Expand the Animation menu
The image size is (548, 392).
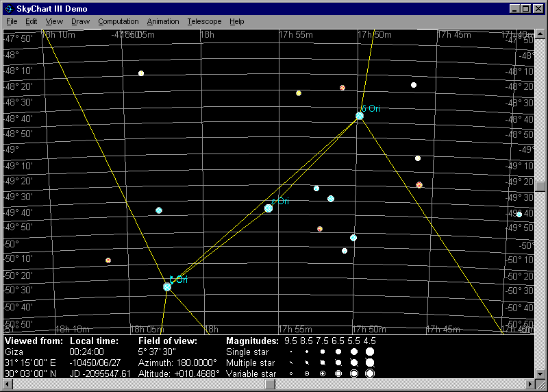point(163,21)
